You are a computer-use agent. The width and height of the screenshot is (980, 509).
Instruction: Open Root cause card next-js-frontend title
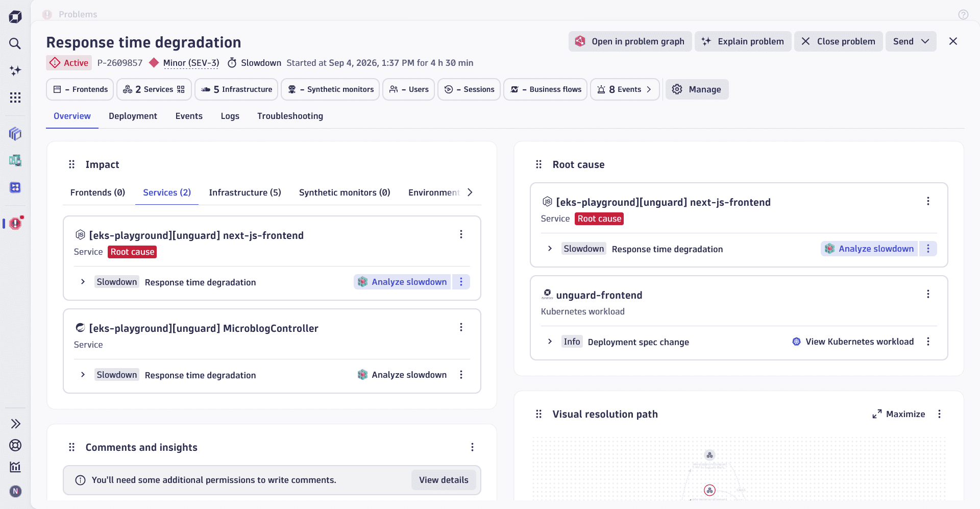pyautogui.click(x=664, y=202)
